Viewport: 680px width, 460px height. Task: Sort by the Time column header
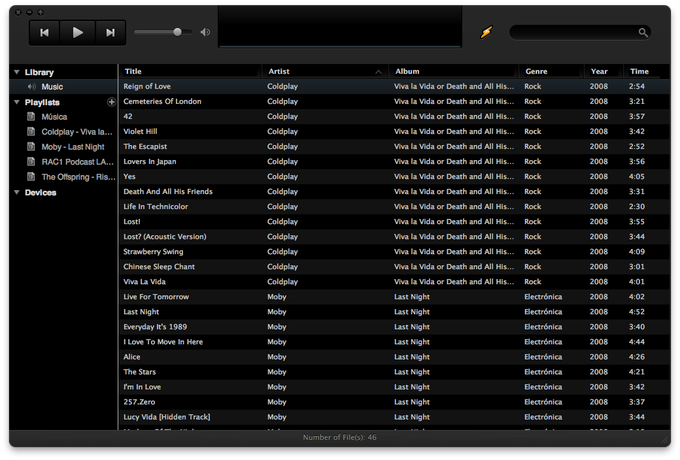(646, 72)
